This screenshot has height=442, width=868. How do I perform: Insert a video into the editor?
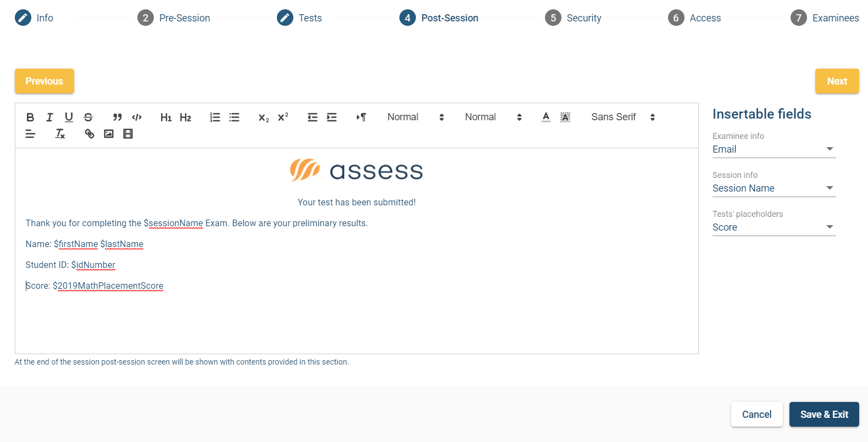point(128,133)
